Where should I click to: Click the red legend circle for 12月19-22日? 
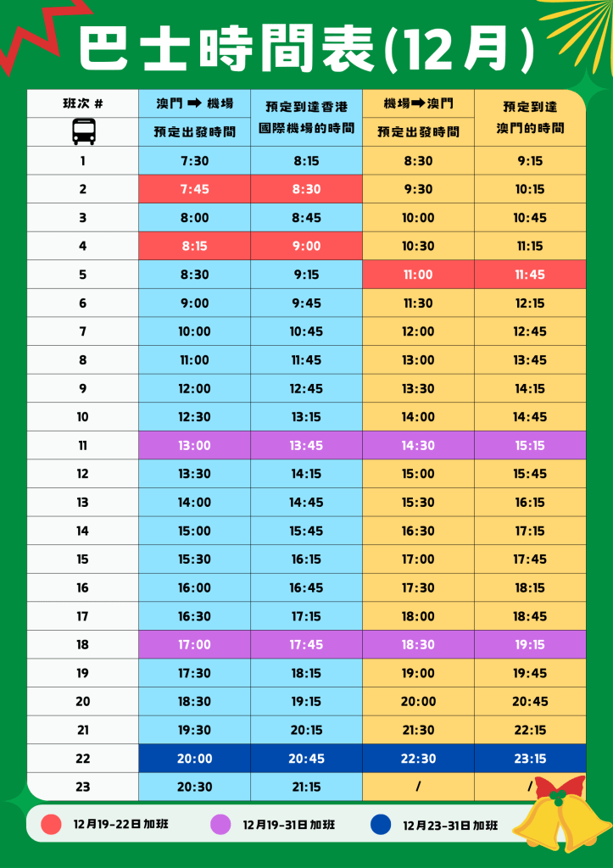tap(52, 824)
